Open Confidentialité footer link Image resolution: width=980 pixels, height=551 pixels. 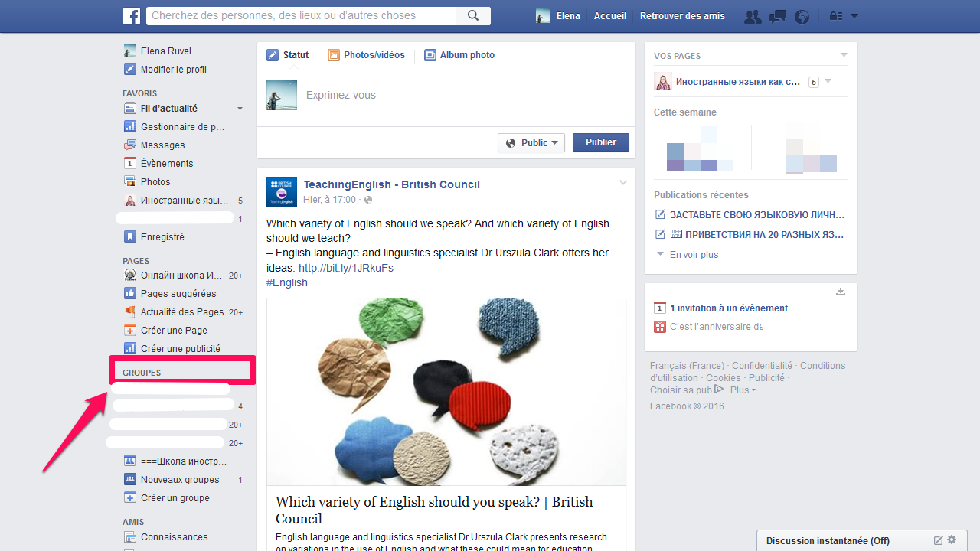[762, 366]
